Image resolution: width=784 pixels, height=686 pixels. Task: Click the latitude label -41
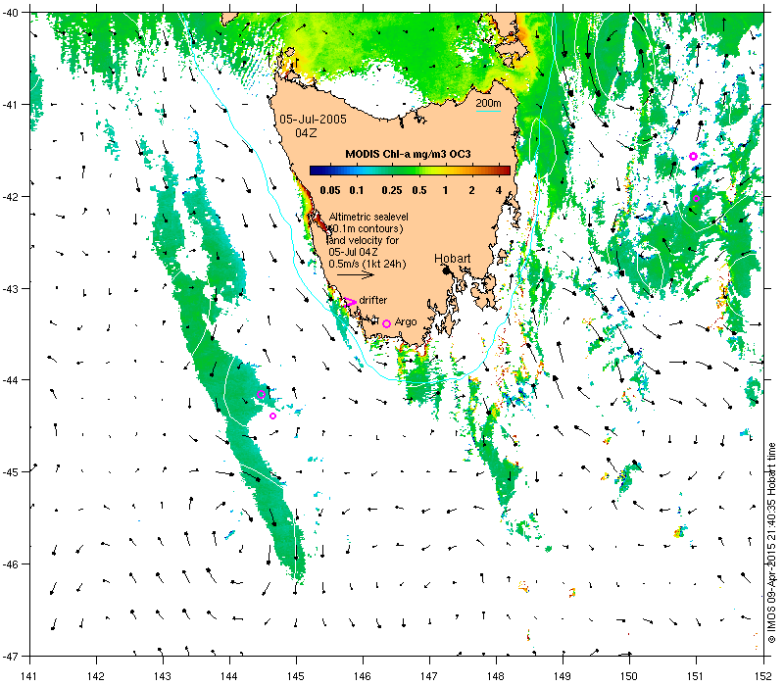9,105
